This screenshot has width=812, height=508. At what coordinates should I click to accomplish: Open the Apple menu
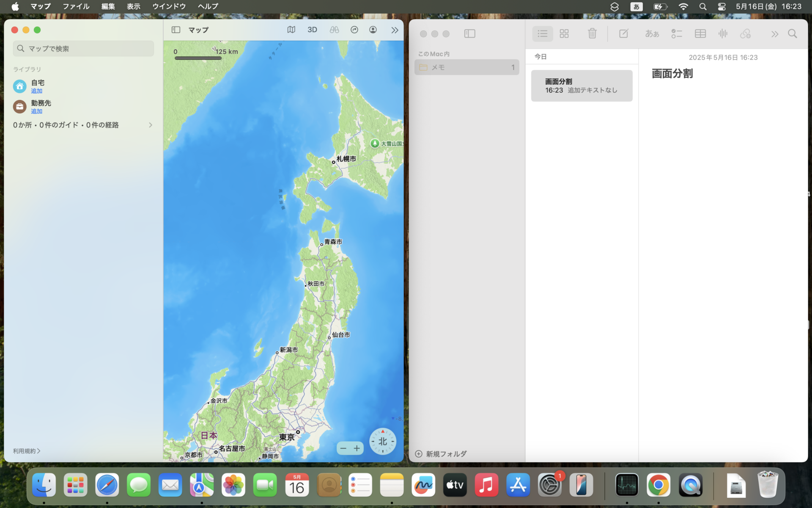15,6
